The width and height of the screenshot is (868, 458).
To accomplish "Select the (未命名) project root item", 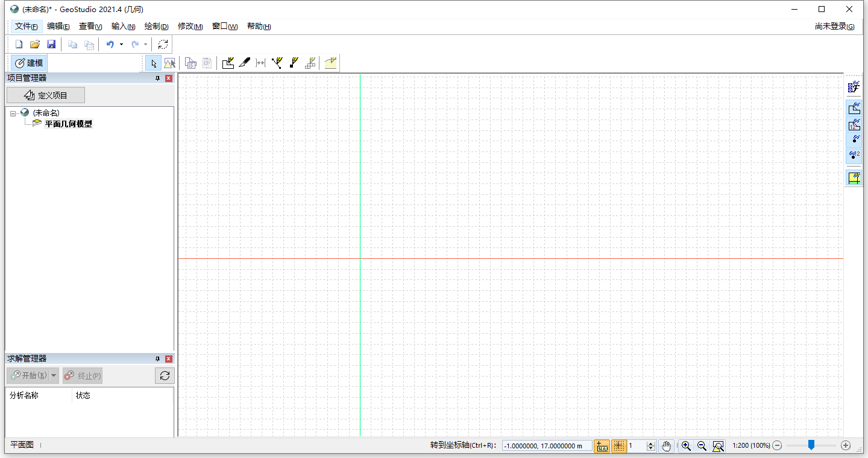I will pos(46,113).
